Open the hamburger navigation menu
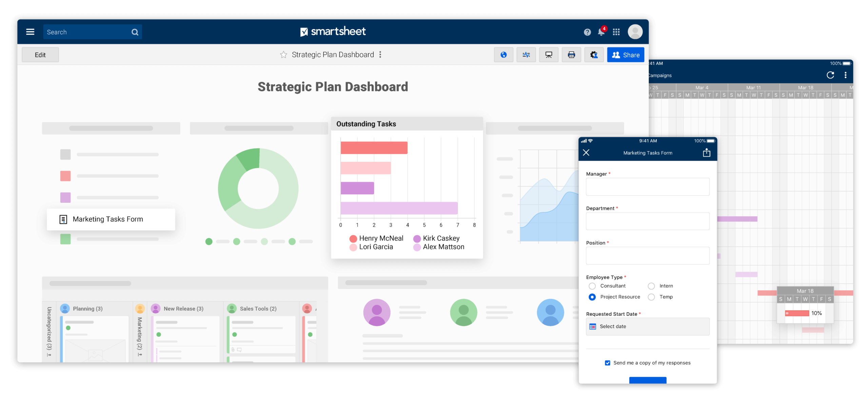Viewport: 868px width, 408px height. point(30,32)
